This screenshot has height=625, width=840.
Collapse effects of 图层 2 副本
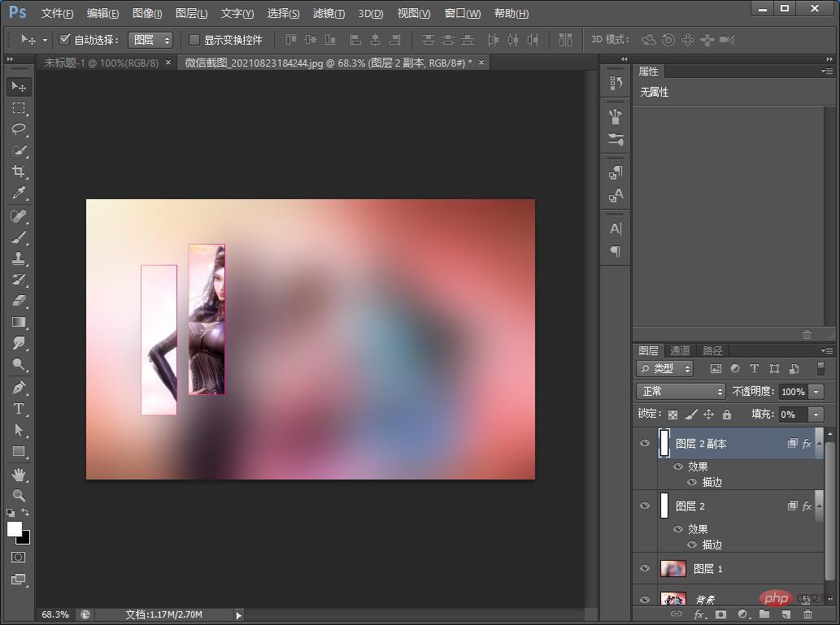(x=819, y=444)
